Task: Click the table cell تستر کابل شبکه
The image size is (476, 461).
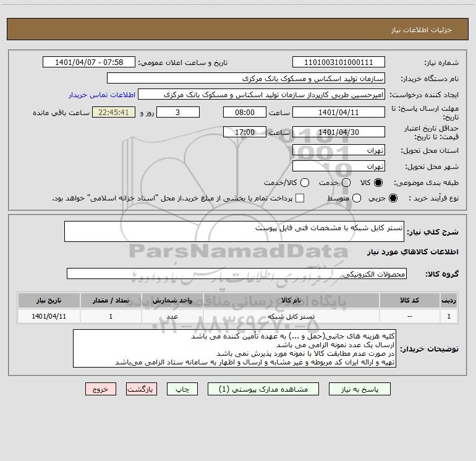Action: tap(291, 316)
